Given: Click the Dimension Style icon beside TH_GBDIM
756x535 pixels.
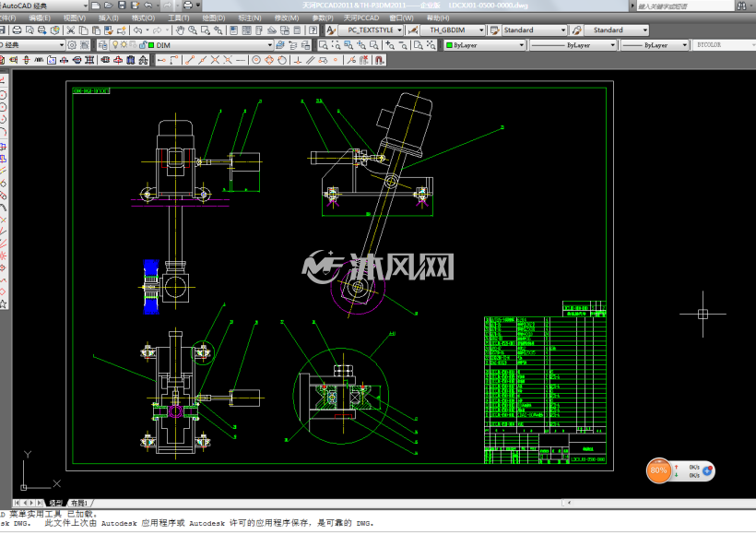Looking at the screenshot, I should coord(413,30).
